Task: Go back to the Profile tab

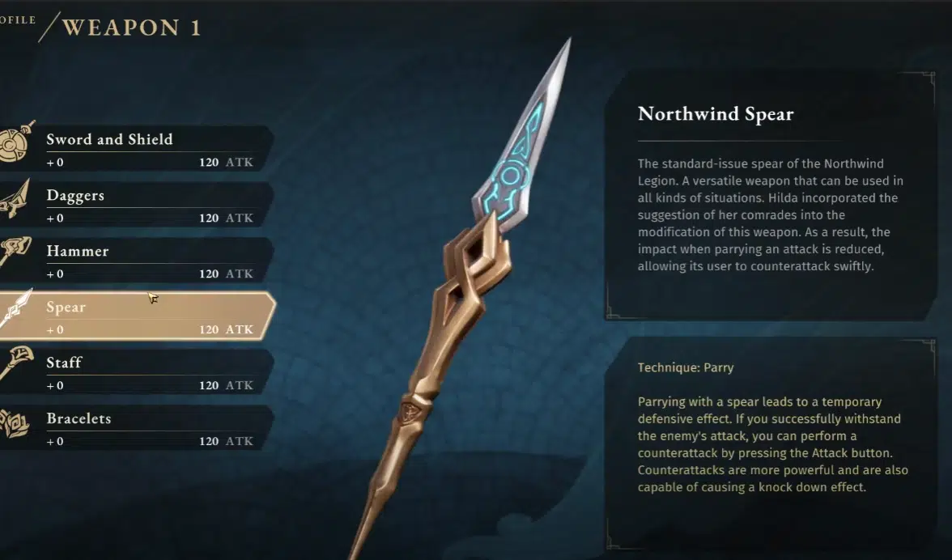Action: tap(18, 20)
